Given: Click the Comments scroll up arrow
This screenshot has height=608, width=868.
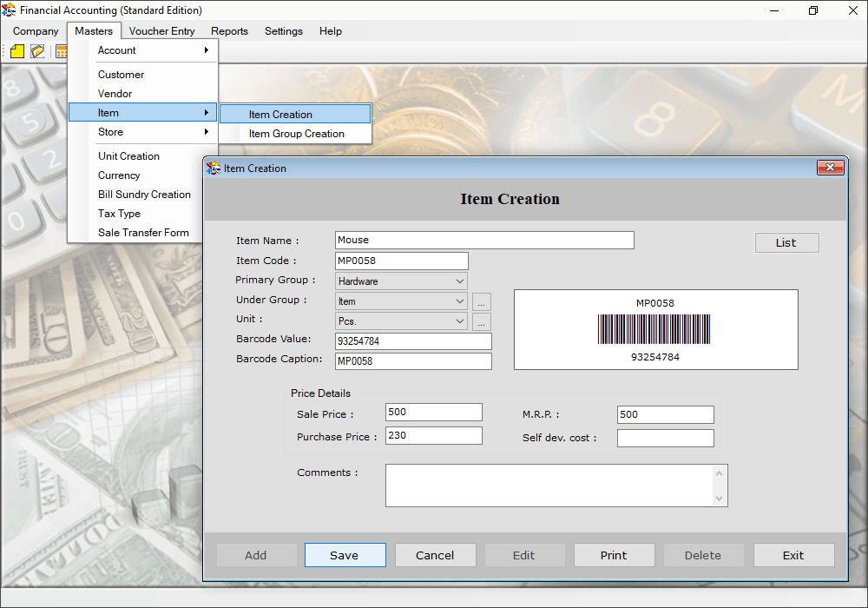Looking at the screenshot, I should pos(719,473).
